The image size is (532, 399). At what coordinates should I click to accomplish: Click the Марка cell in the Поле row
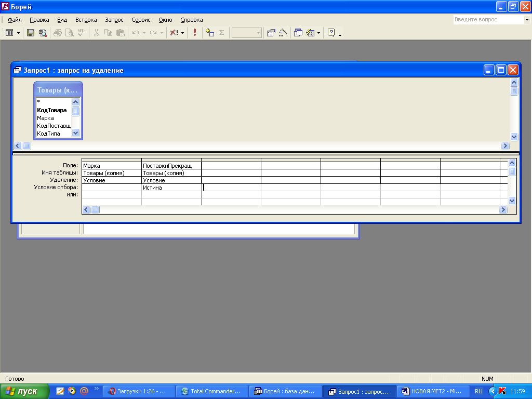(112, 166)
